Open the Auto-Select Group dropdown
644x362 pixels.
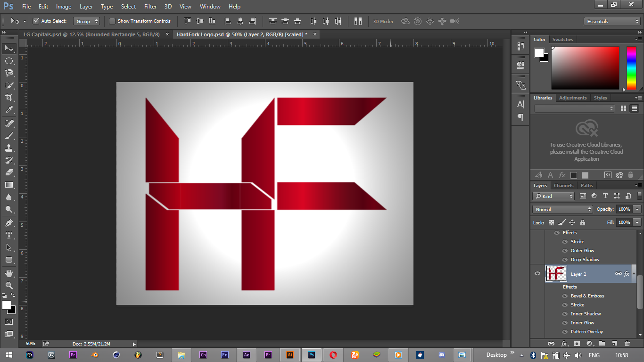(87, 21)
